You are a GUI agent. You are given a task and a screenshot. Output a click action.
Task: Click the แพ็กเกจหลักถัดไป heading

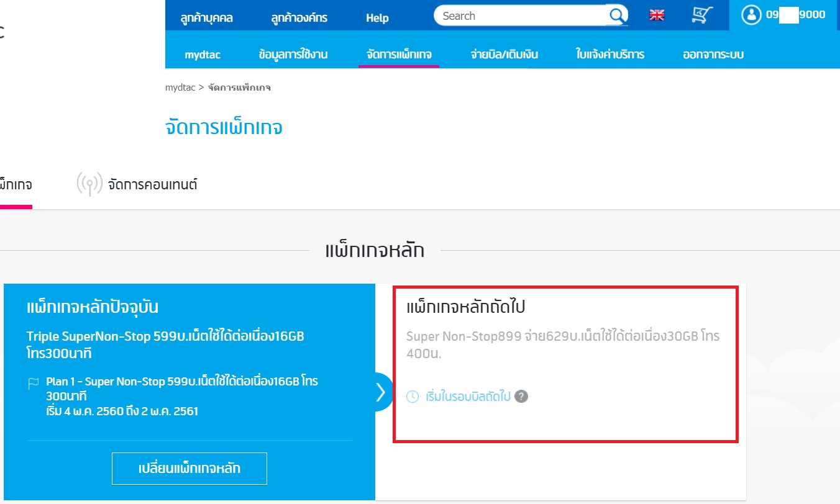(x=467, y=307)
